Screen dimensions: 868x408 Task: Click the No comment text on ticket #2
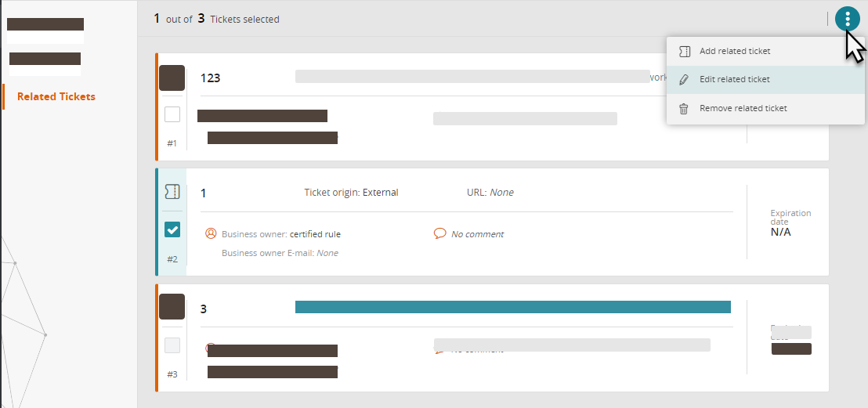pos(477,234)
